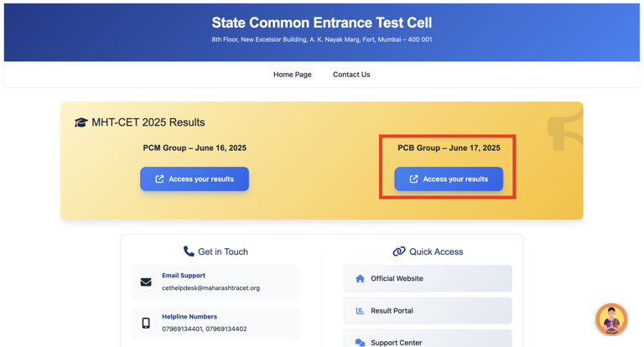
Task: Go to the Contact Us page
Action: [351, 75]
